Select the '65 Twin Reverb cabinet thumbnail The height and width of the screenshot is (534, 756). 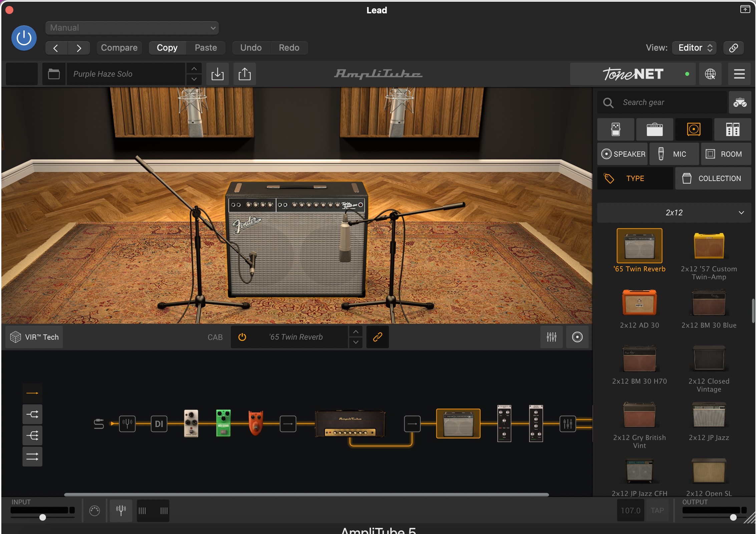[x=639, y=246]
